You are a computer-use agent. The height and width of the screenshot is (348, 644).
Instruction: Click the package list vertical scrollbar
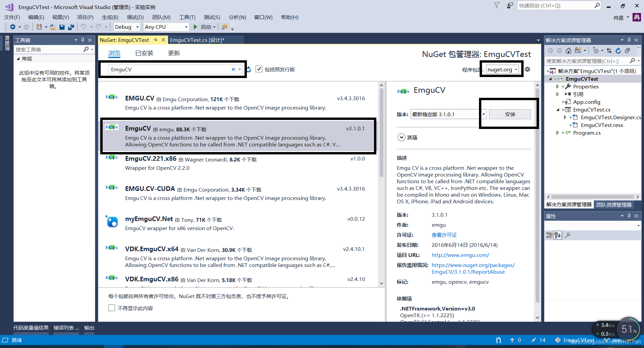[x=381, y=132]
